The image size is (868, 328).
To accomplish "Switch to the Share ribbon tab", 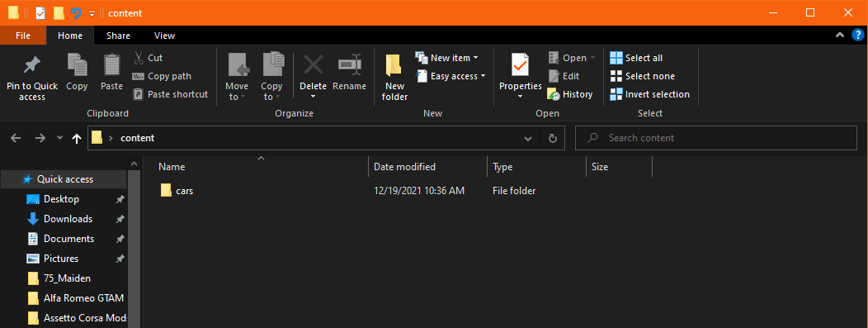I will coord(119,36).
